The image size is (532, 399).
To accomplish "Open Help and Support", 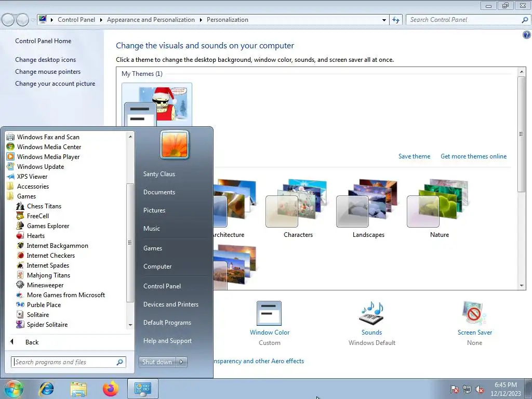I will coord(167,341).
